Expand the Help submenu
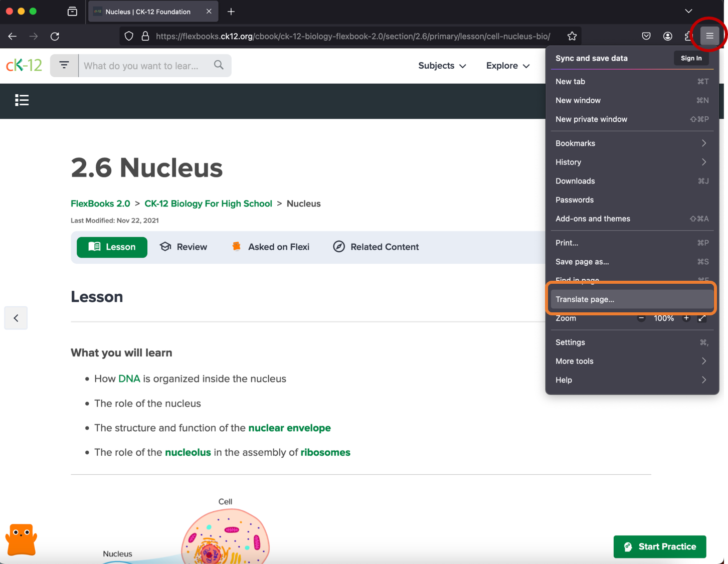Viewport: 728px width, 564px height. (632, 380)
